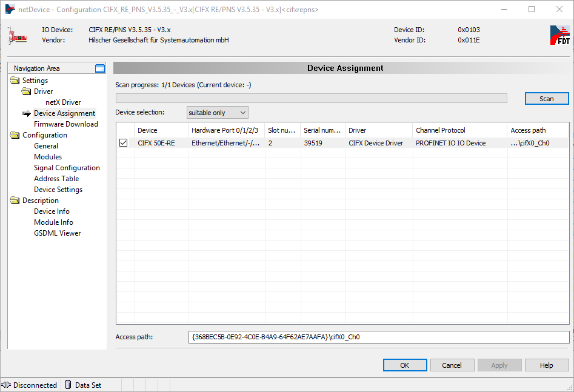Click the CIFX device card icon
Viewport: 574px width, 392px height.
pos(17,35)
